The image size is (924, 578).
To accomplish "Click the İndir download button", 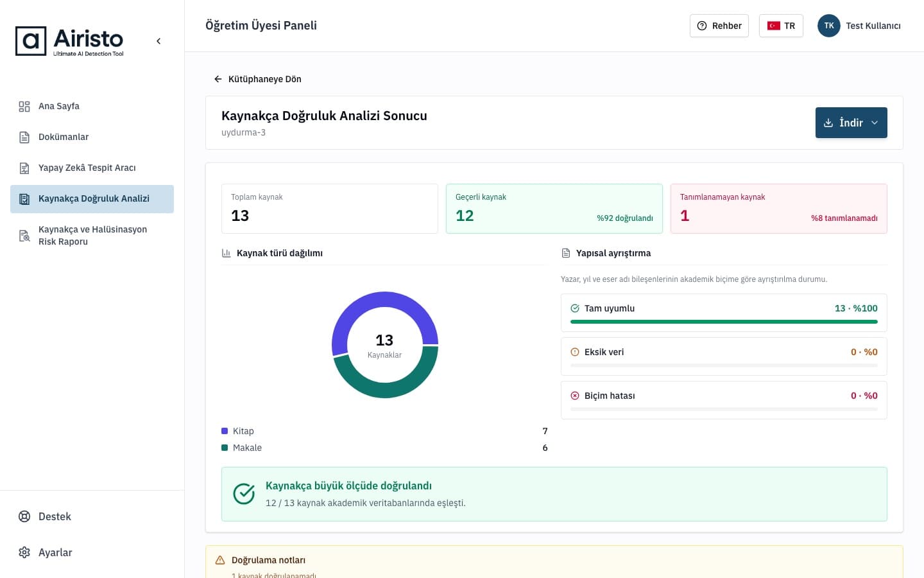I will (x=851, y=123).
